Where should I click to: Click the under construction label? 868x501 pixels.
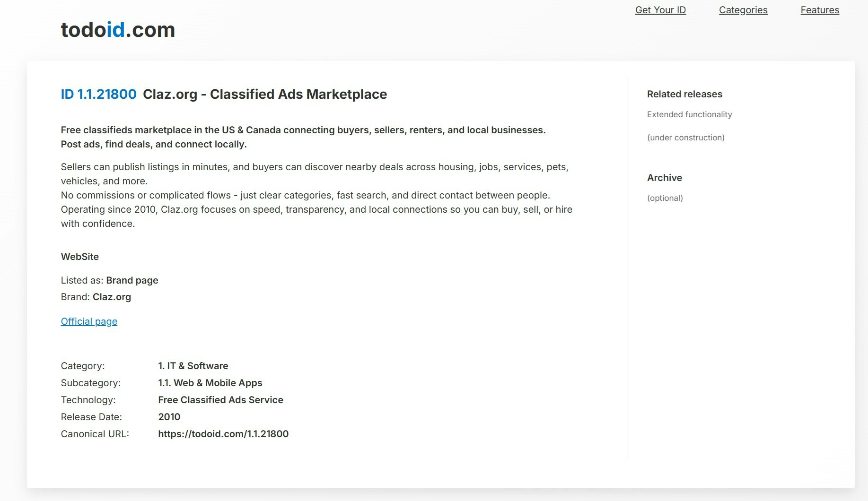(x=686, y=137)
